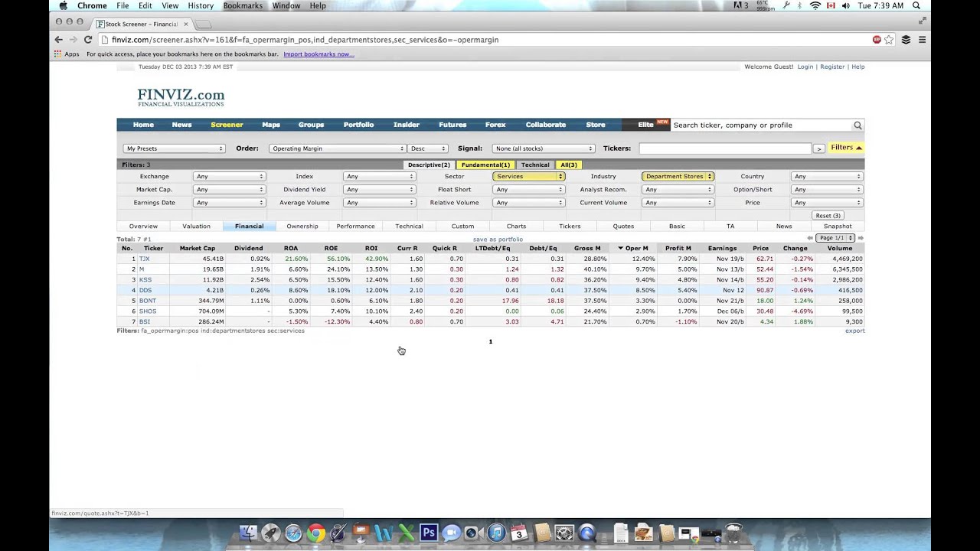Open the Trash in the Dock
Screen dimensions: 980x551
pos(733,533)
